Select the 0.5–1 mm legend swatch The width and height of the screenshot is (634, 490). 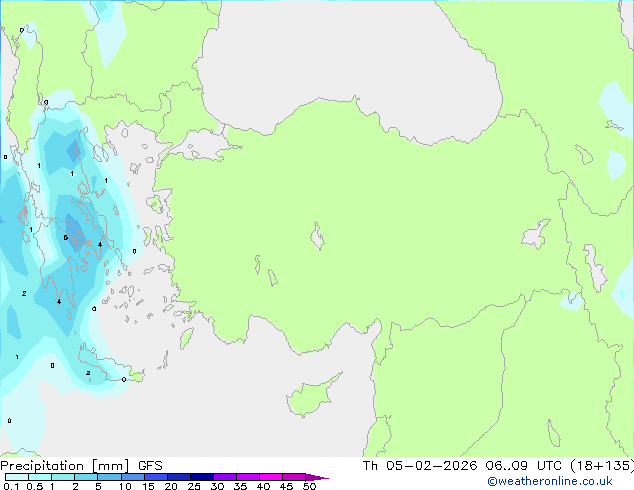coord(40,477)
